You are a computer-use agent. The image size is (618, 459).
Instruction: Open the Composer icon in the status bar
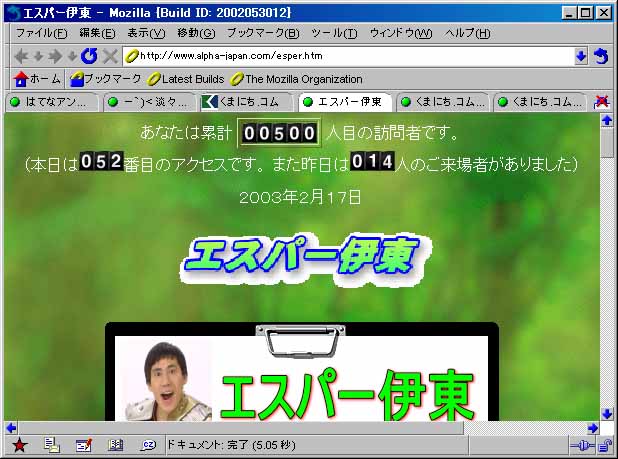click(x=83, y=445)
